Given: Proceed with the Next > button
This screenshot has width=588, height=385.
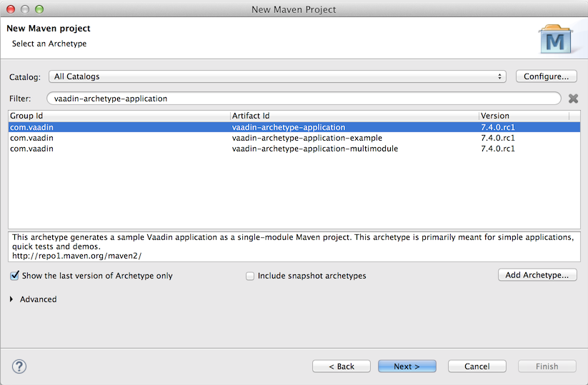Looking at the screenshot, I should [x=407, y=366].
